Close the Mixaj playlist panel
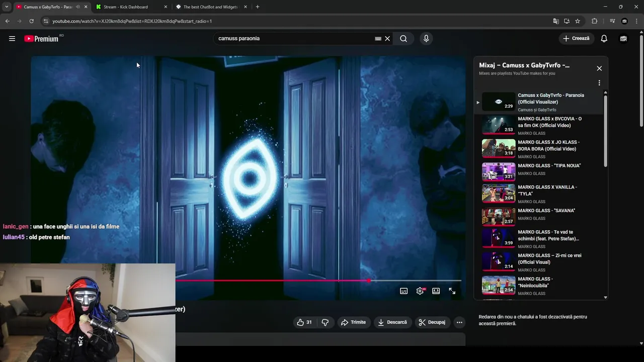644x362 pixels. [x=599, y=68]
